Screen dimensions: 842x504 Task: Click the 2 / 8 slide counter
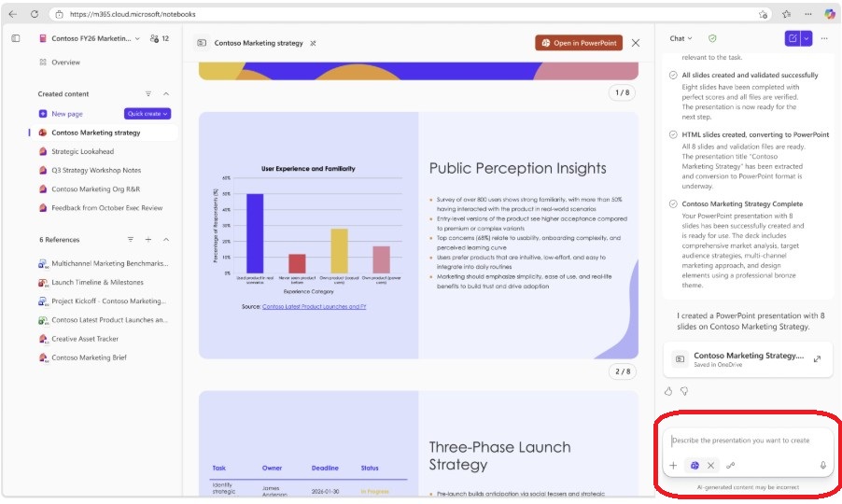click(623, 371)
